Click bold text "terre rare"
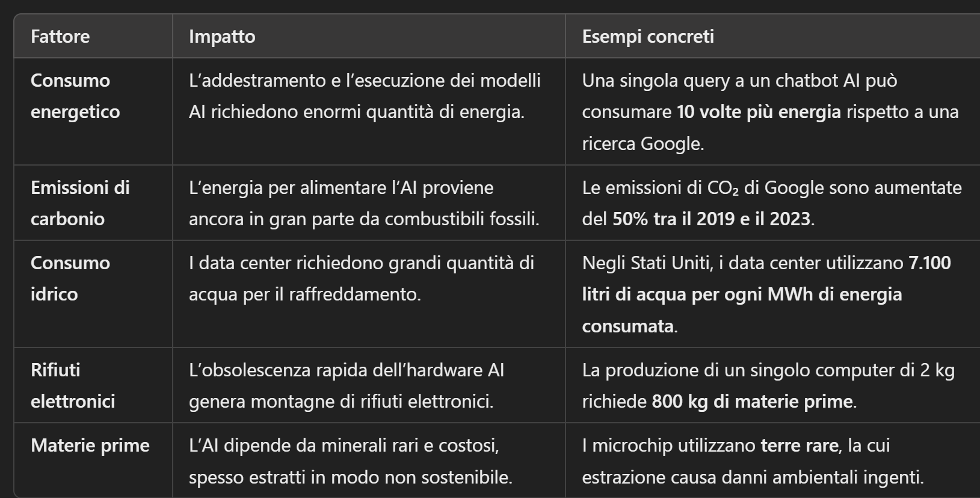Image resolution: width=980 pixels, height=498 pixels. click(x=799, y=446)
